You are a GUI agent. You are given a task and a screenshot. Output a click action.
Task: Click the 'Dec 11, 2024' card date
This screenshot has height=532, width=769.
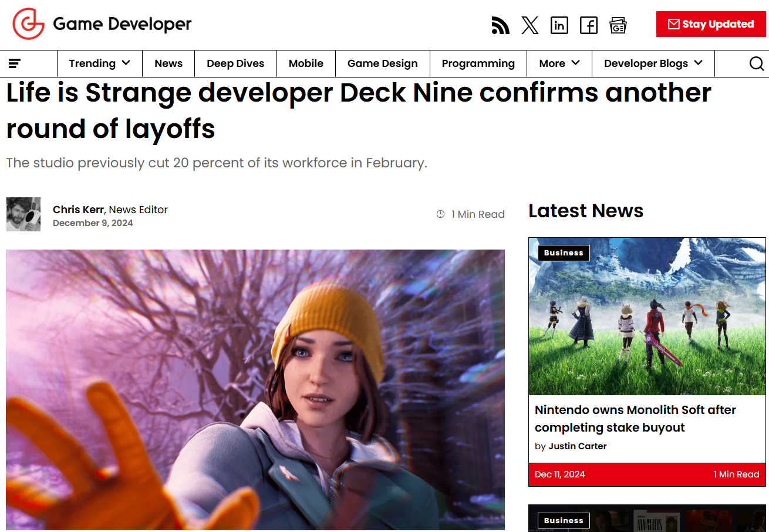pyautogui.click(x=560, y=474)
